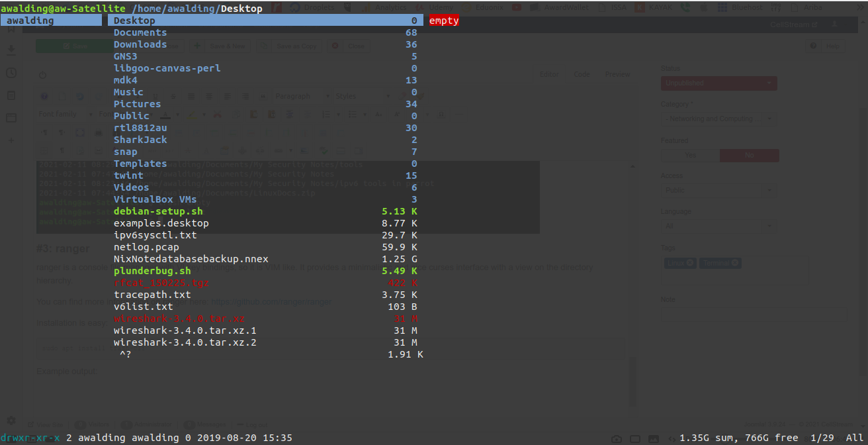Remove the Terminal tag using its x icon
The height and width of the screenshot is (445, 868).
[x=734, y=263]
